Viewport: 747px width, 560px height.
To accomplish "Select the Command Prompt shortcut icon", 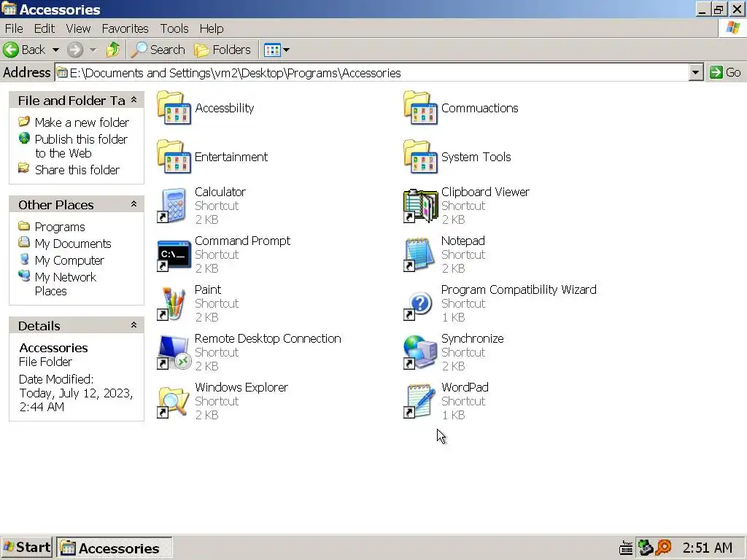I will tap(174, 254).
